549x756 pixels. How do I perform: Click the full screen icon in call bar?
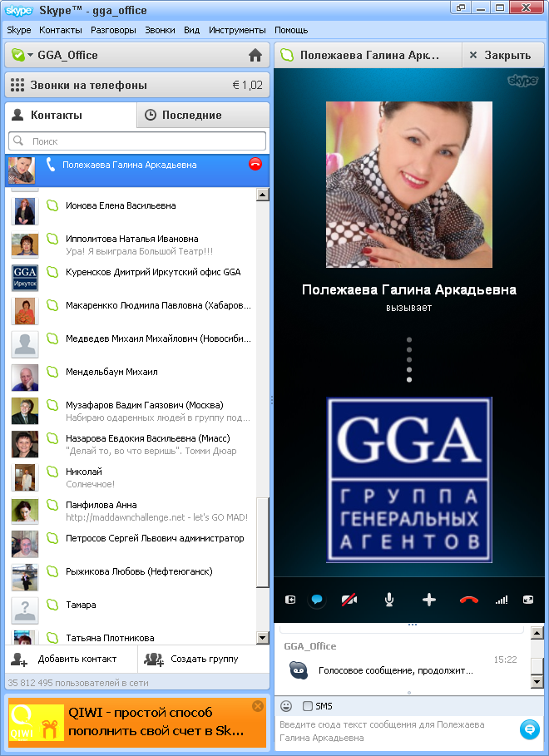pos(528,600)
